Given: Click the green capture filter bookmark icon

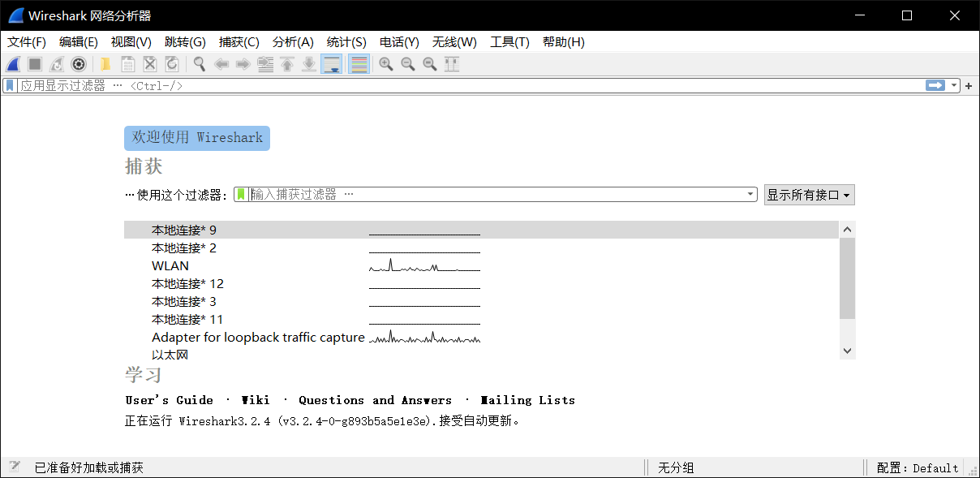Looking at the screenshot, I should tap(241, 194).
